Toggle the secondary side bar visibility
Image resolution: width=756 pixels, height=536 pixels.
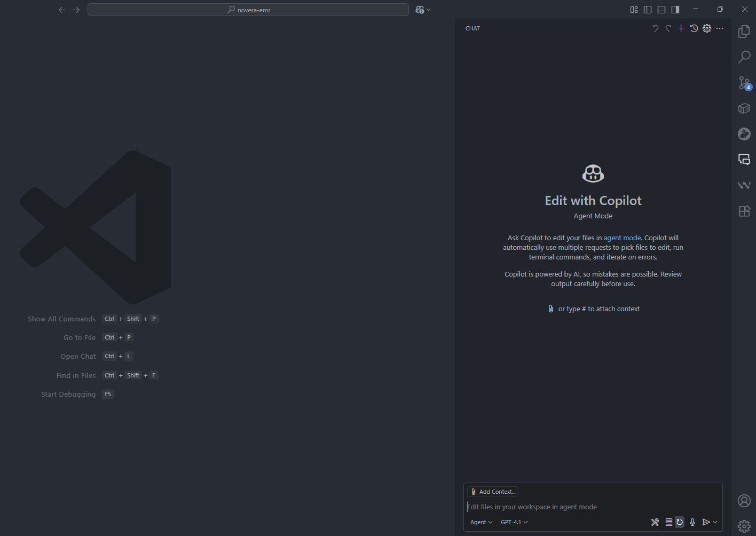(x=675, y=10)
